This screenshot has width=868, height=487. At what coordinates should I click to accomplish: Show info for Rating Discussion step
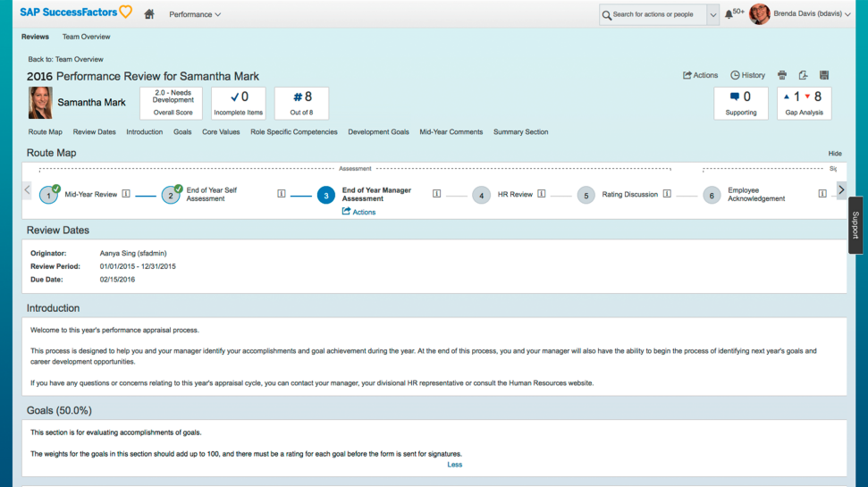(667, 194)
